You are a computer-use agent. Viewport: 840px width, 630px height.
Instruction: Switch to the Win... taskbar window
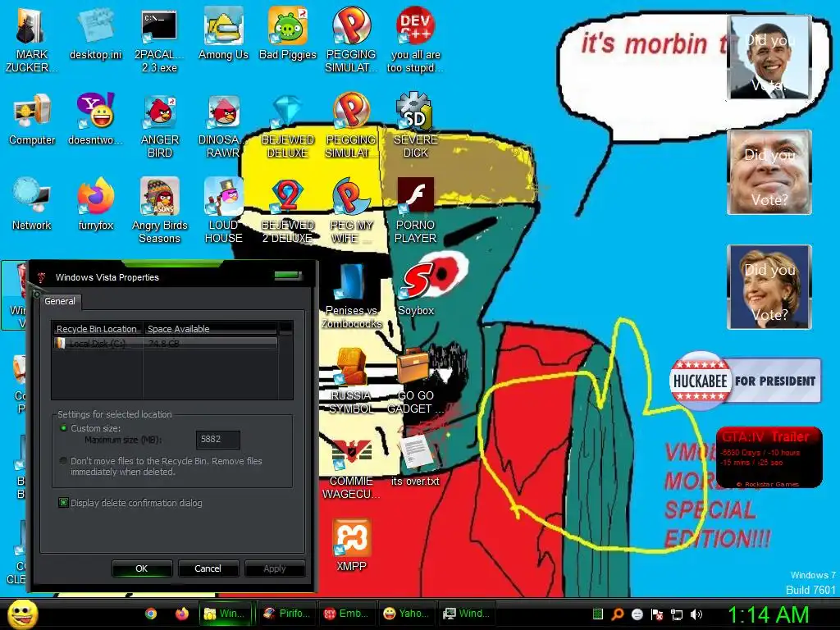coord(225,614)
